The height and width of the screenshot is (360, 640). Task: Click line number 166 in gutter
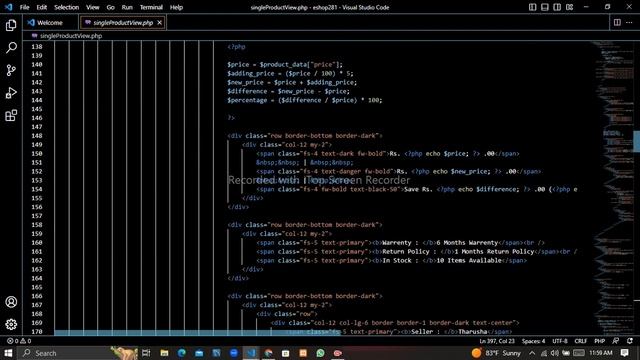(37, 296)
